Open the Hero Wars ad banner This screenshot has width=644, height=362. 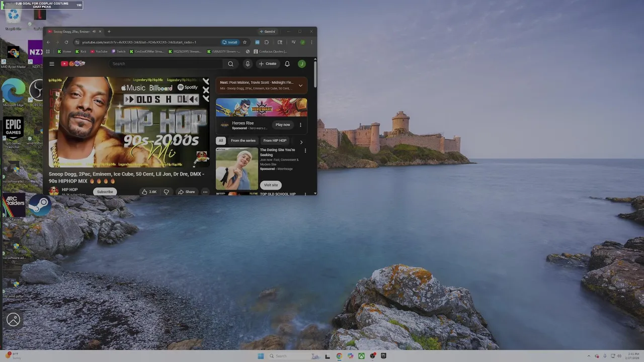[x=262, y=108]
